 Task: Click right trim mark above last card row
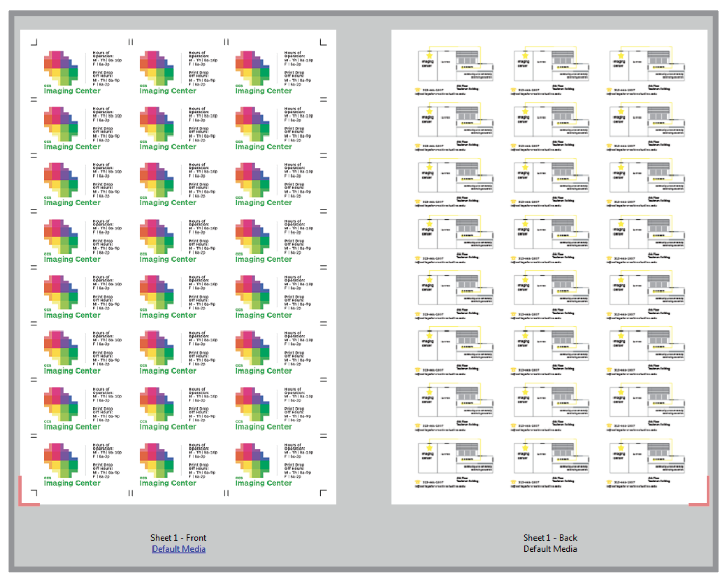[323, 436]
